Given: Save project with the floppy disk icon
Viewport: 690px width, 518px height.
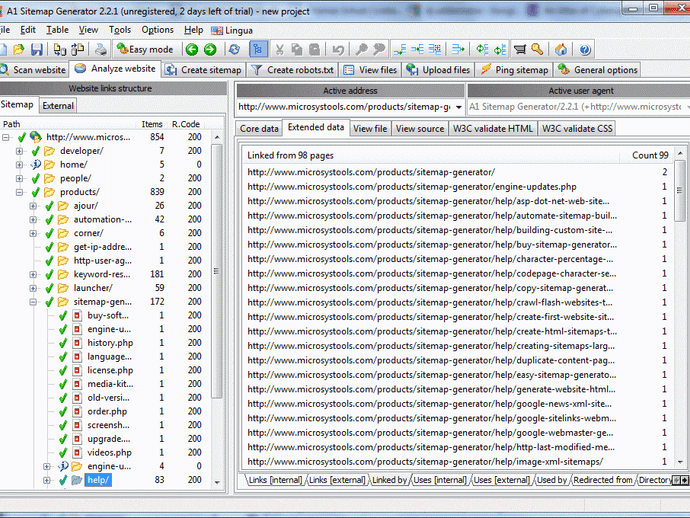Looking at the screenshot, I should click(x=37, y=49).
